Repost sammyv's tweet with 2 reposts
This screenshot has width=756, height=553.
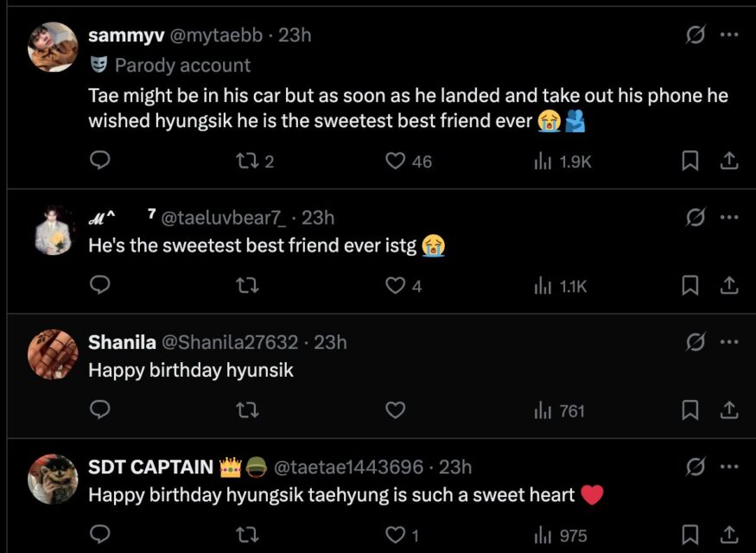(247, 161)
